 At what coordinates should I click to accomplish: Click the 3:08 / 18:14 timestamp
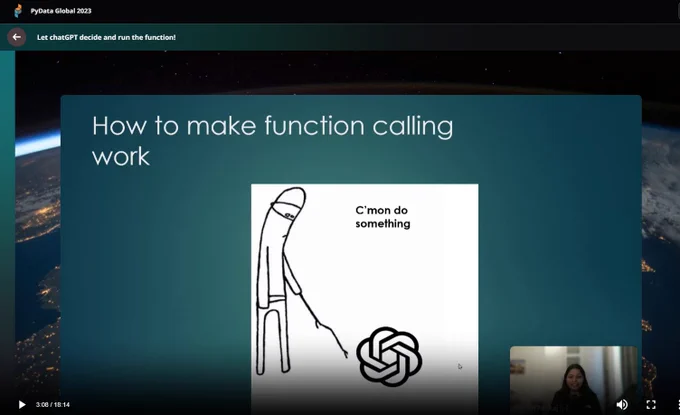point(52,405)
